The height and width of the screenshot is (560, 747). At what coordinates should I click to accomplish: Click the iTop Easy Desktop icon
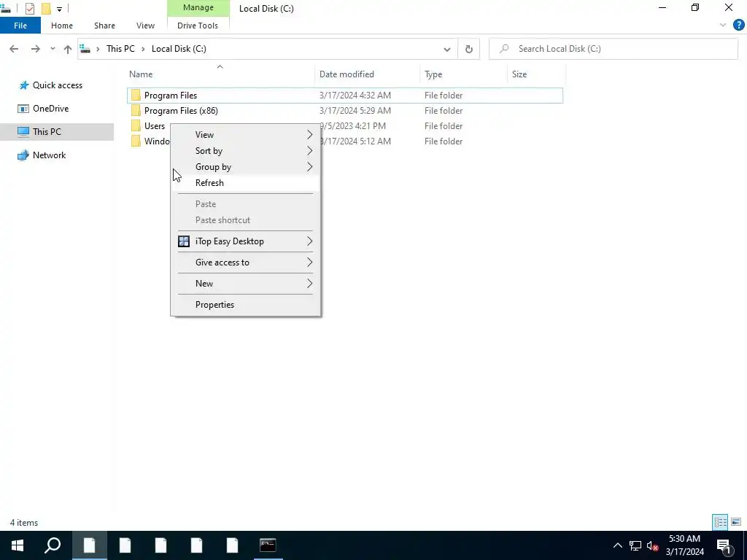click(184, 241)
